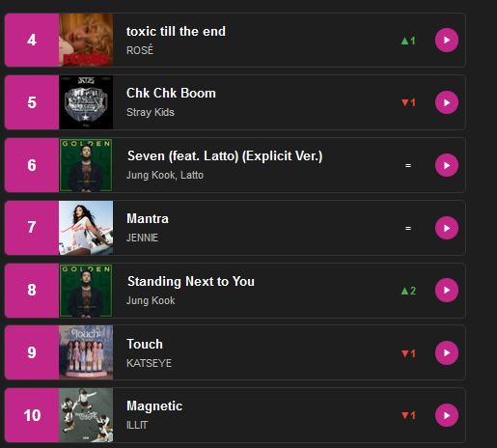Open the Mantra song title

pos(148,218)
